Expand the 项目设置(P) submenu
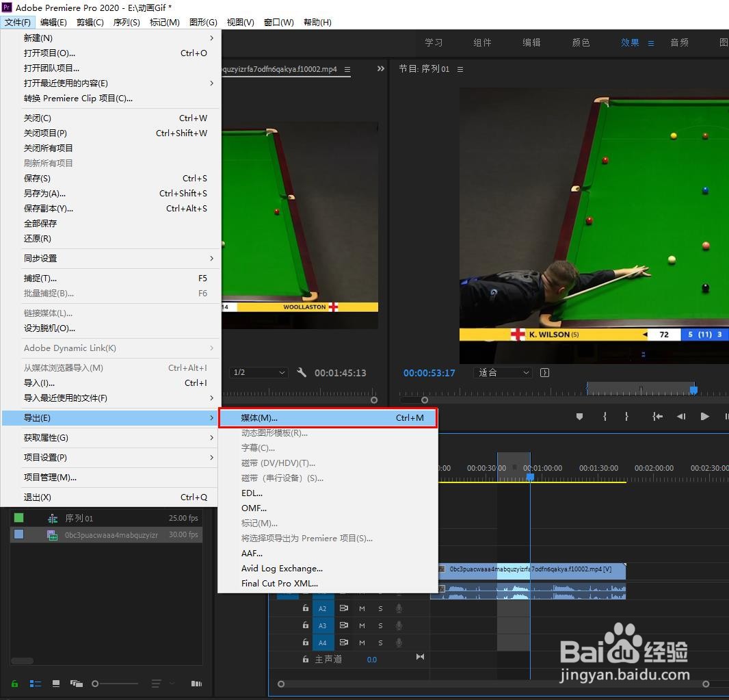The width and height of the screenshot is (729, 700). pyautogui.click(x=111, y=458)
